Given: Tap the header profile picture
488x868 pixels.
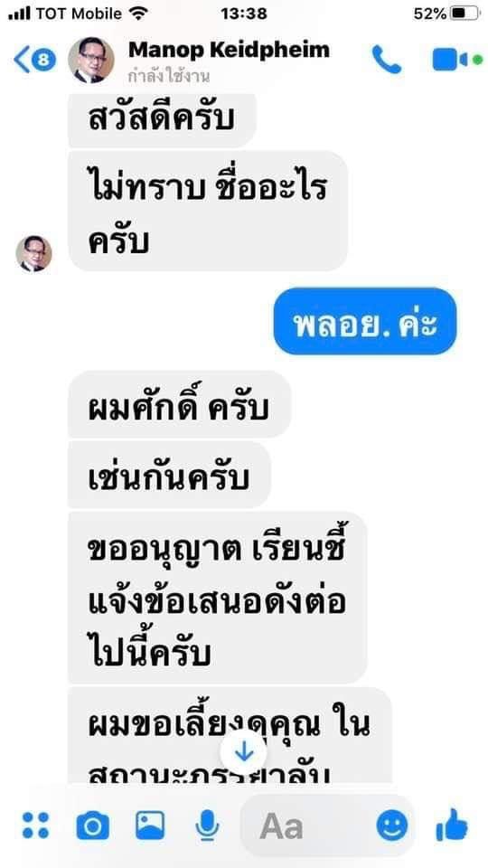Looking at the screenshot, I should pyautogui.click(x=91, y=60).
